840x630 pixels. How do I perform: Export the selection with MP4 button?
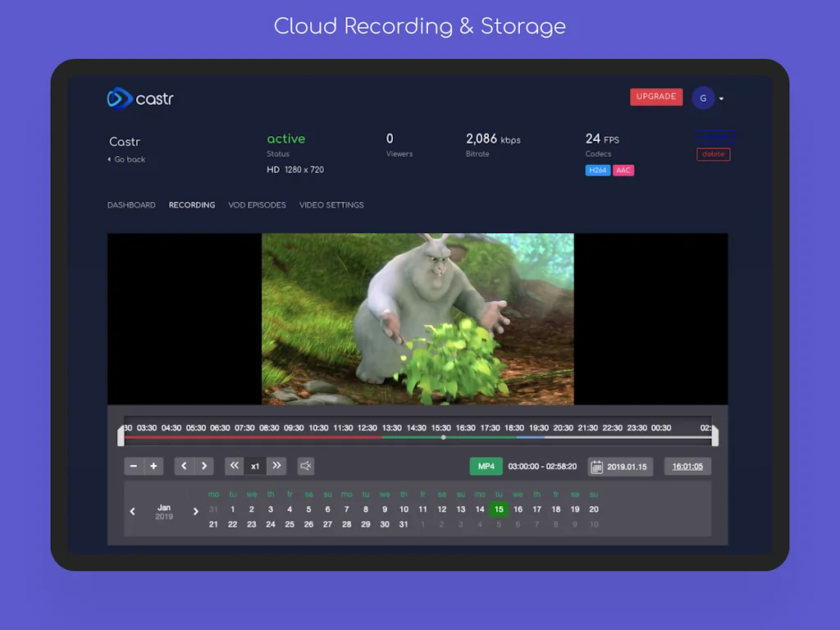pos(486,467)
